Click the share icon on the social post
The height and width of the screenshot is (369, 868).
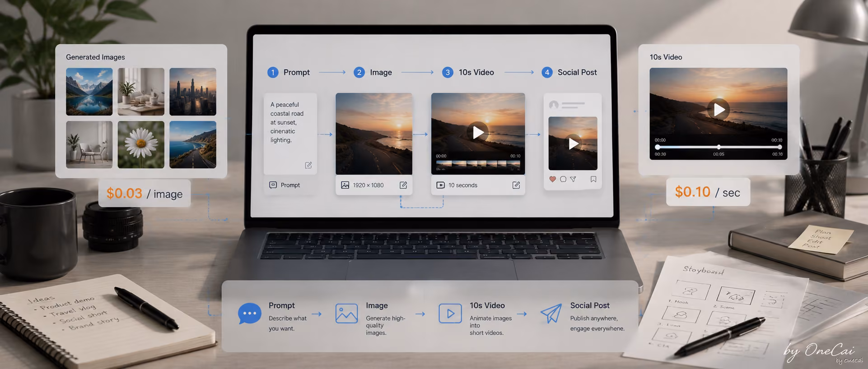(x=573, y=179)
